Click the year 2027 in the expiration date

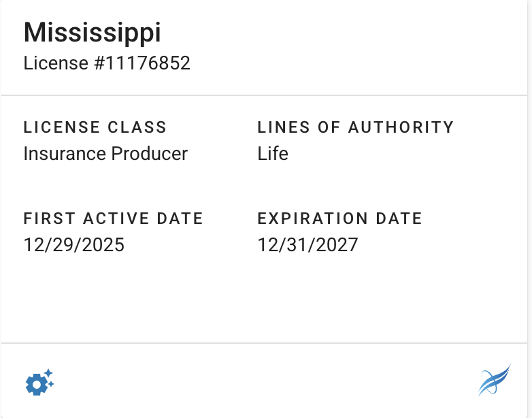336,245
